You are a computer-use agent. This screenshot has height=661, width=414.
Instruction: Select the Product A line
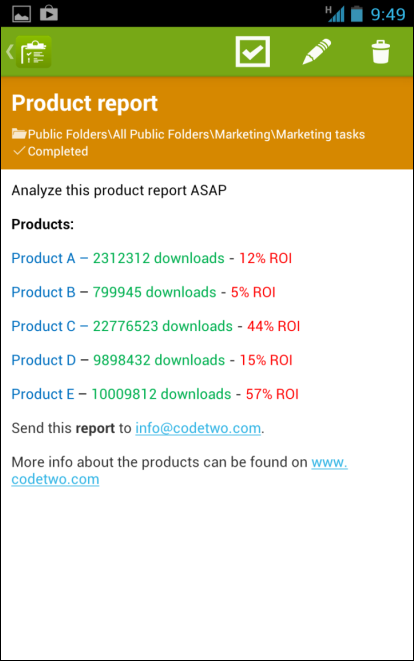tap(152, 258)
